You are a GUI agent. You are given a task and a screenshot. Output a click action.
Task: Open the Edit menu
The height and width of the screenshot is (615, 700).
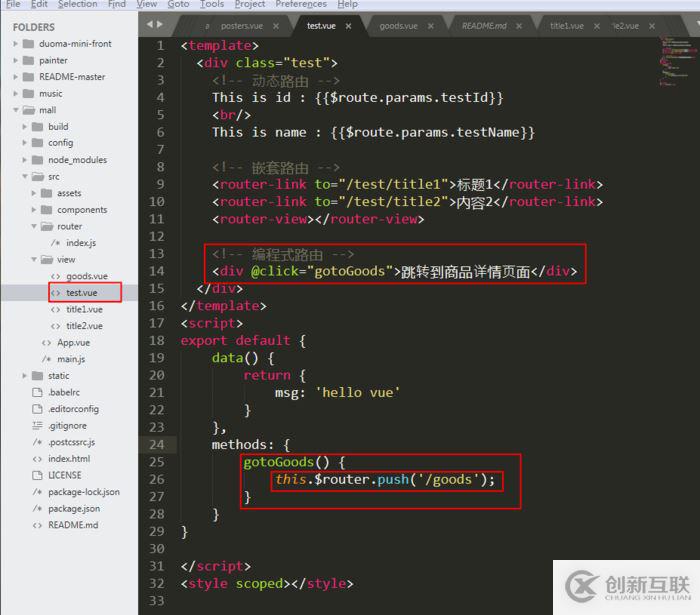(x=39, y=4)
